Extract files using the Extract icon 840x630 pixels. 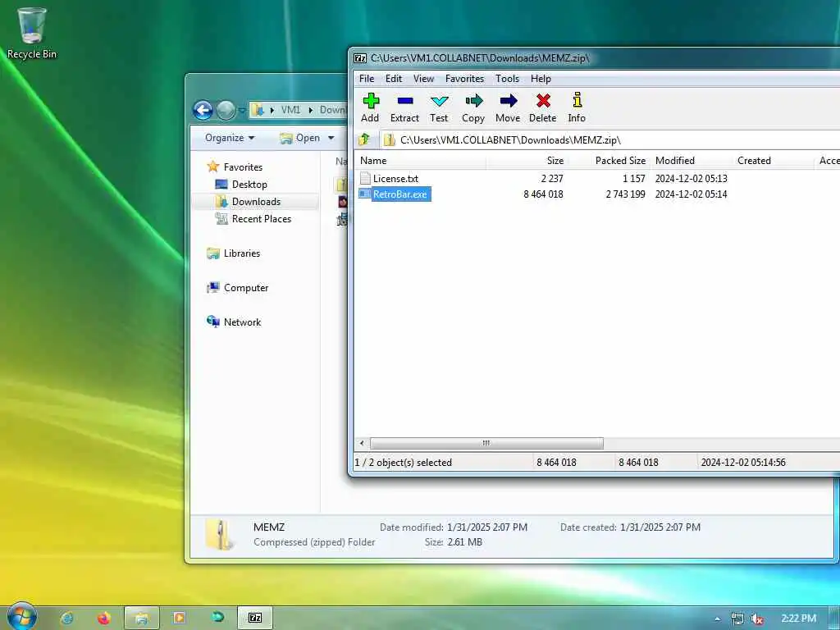tap(404, 107)
